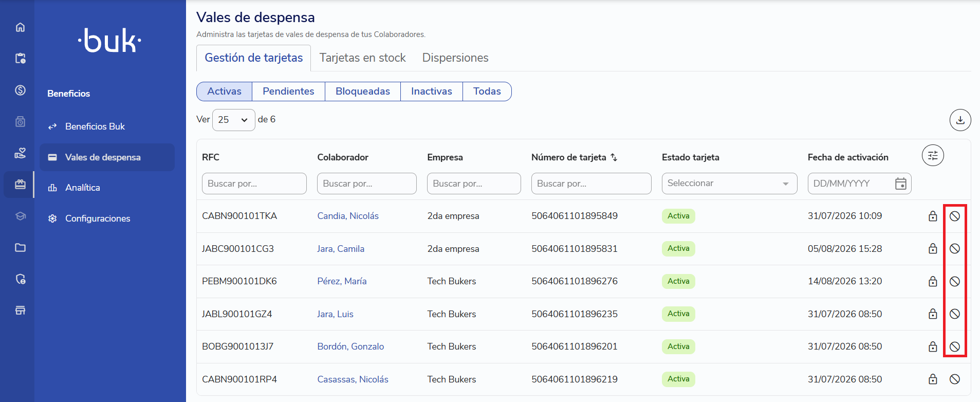This screenshot has width=980, height=402.
Task: Select RFC cell CABN900101RP4
Action: tap(239, 379)
